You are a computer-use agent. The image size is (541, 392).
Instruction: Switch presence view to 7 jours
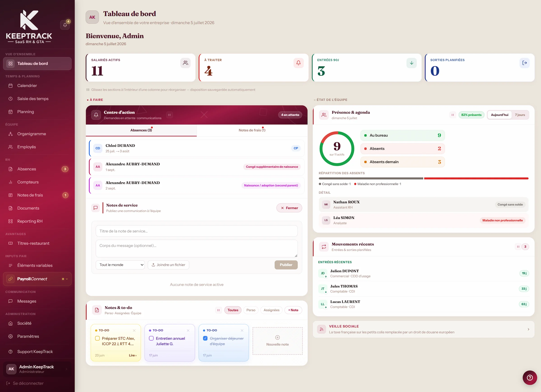(520, 115)
